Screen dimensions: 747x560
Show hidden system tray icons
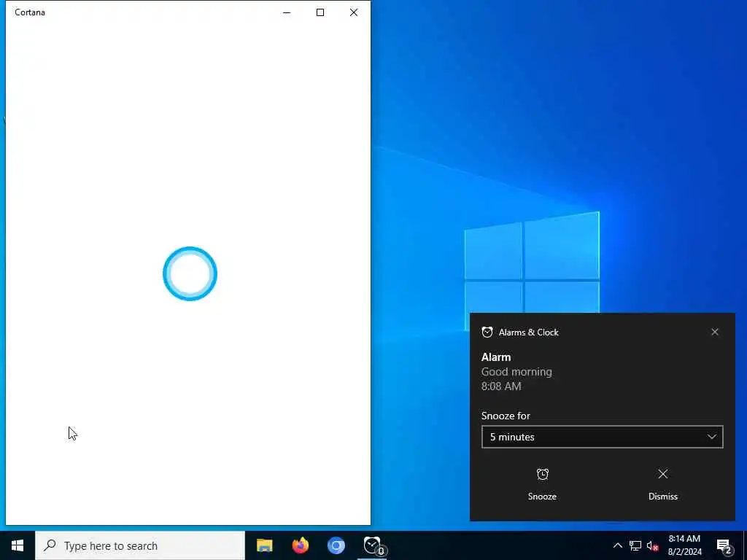click(617, 545)
